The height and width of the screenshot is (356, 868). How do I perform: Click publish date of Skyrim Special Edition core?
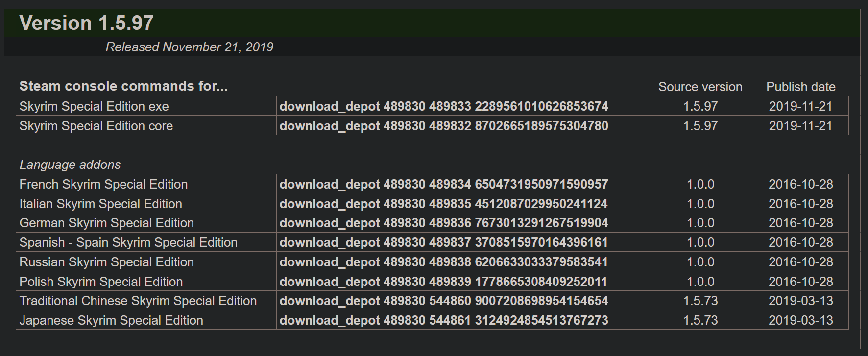point(801,126)
